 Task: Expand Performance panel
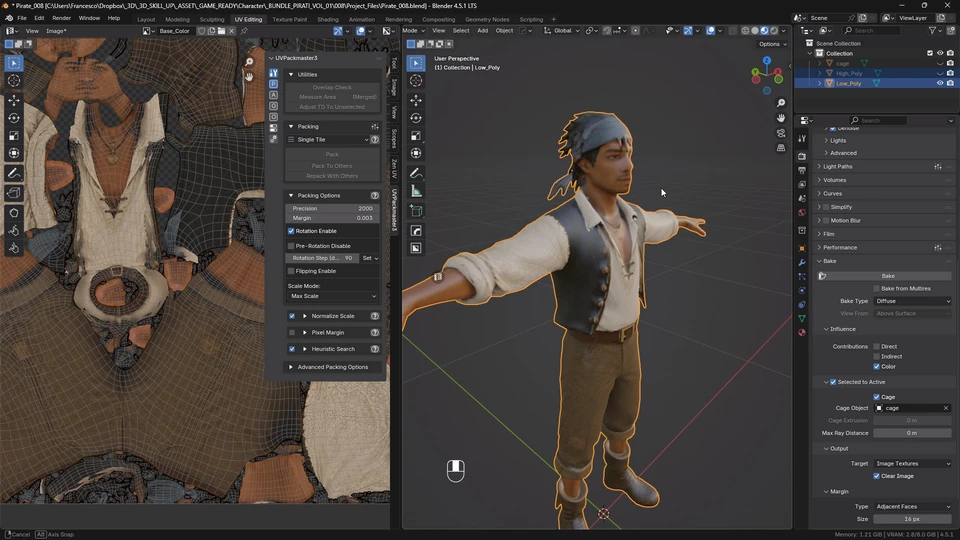coord(839,247)
